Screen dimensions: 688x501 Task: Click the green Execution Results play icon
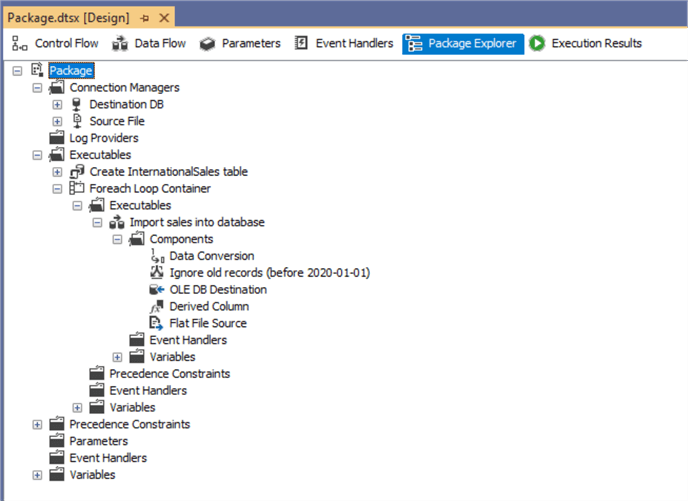(x=537, y=43)
